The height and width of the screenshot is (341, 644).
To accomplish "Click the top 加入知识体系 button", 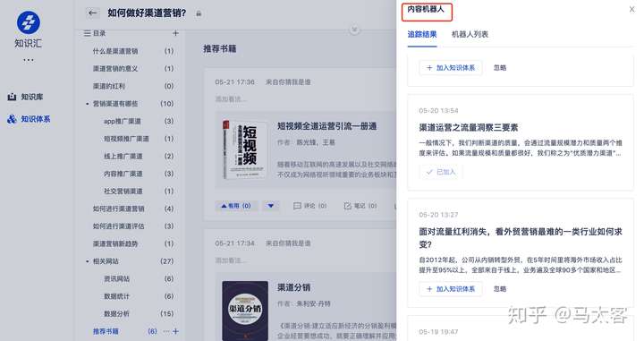I will coord(451,68).
